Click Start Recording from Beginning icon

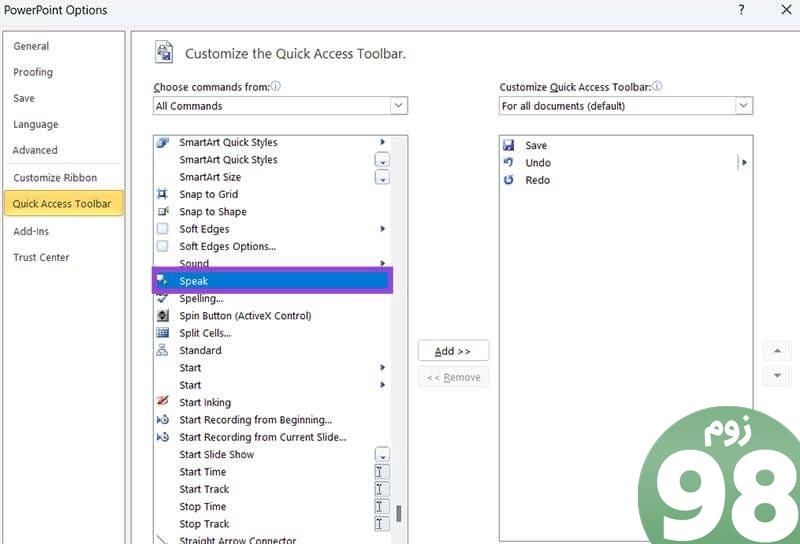[x=162, y=419]
